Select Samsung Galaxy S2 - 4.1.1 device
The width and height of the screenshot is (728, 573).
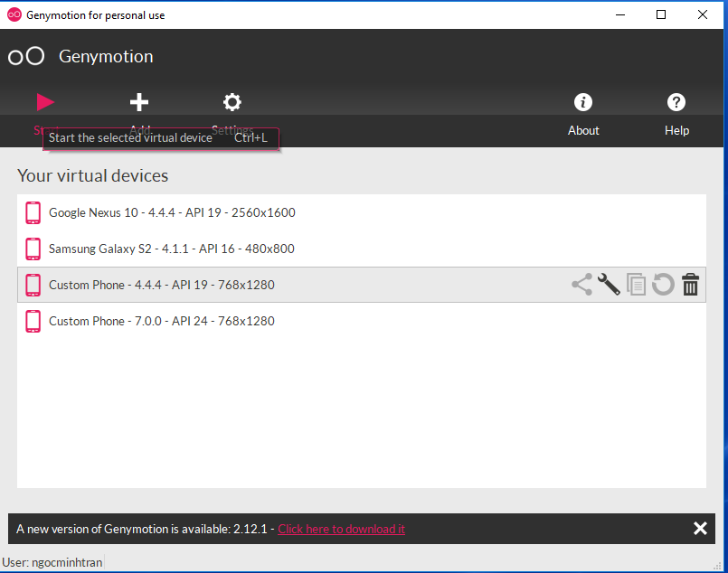[x=362, y=249]
